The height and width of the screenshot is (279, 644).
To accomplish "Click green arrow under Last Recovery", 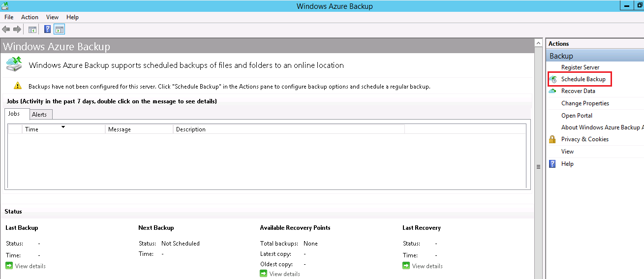I will [x=406, y=266].
